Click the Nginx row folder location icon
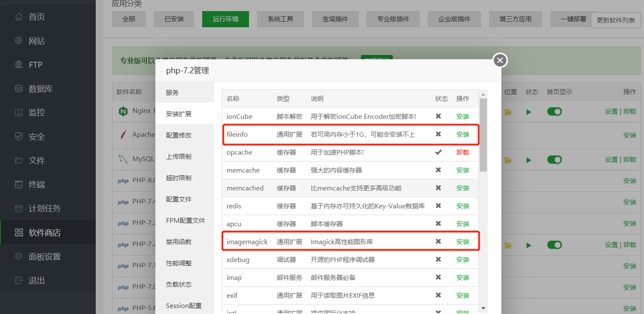The width and height of the screenshot is (644, 314). 508,112
